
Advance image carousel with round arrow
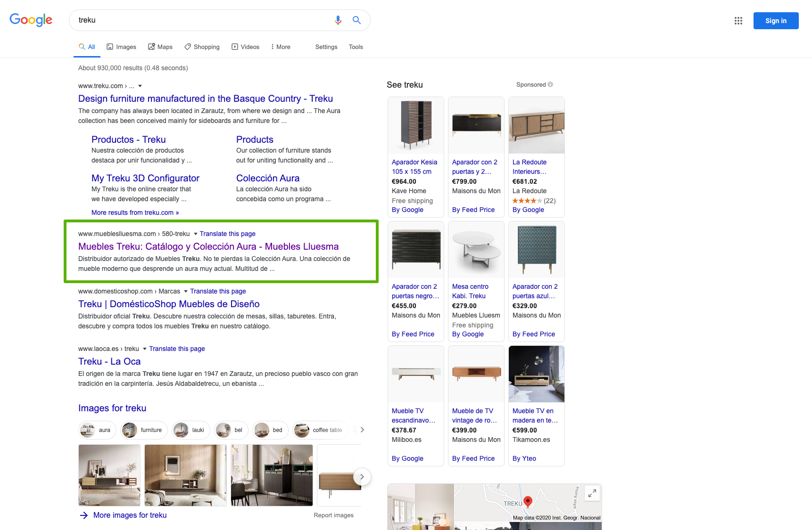tap(362, 477)
